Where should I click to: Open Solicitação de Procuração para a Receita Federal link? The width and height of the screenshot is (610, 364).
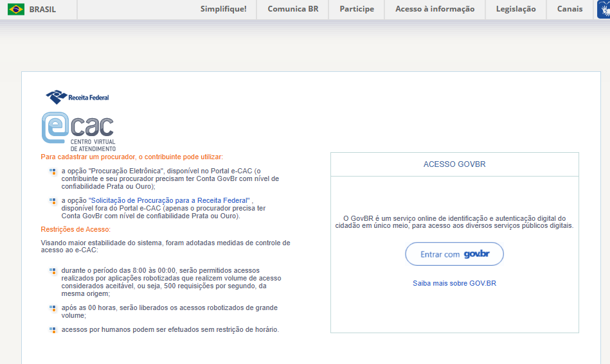[x=169, y=200]
